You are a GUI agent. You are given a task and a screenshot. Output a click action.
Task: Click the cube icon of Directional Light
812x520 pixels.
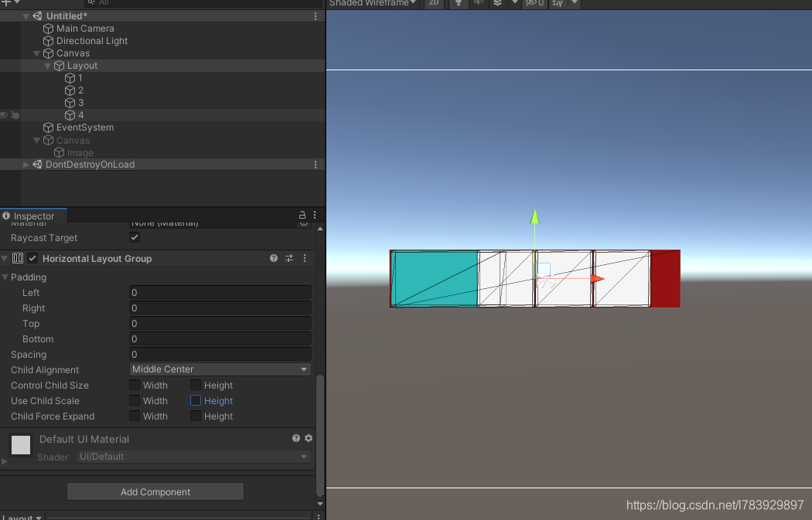pyautogui.click(x=48, y=41)
